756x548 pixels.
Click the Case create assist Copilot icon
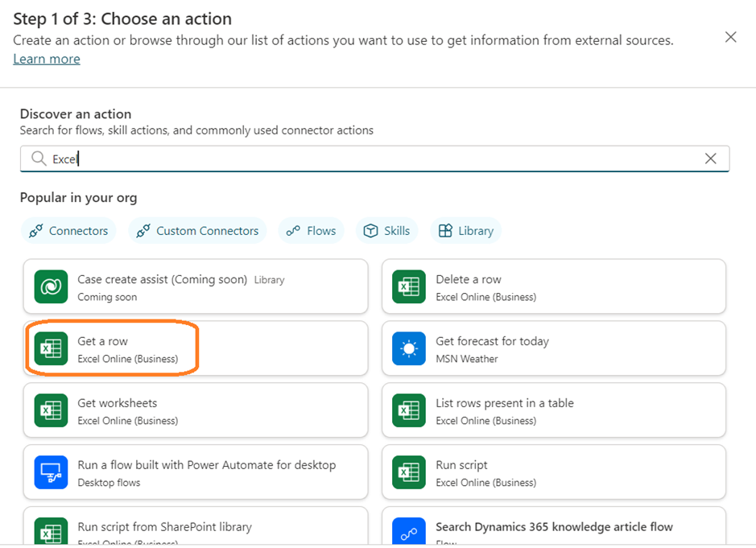pos(51,287)
